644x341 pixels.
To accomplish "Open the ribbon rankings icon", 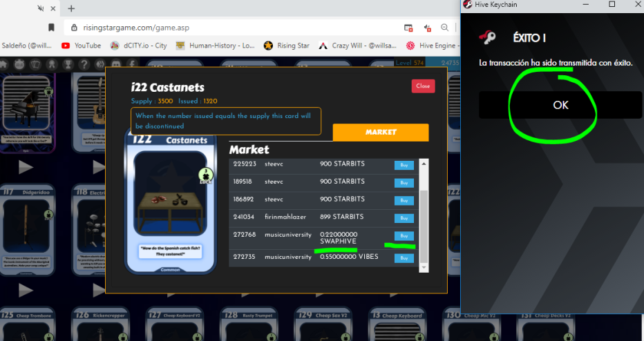I will click(52, 64).
